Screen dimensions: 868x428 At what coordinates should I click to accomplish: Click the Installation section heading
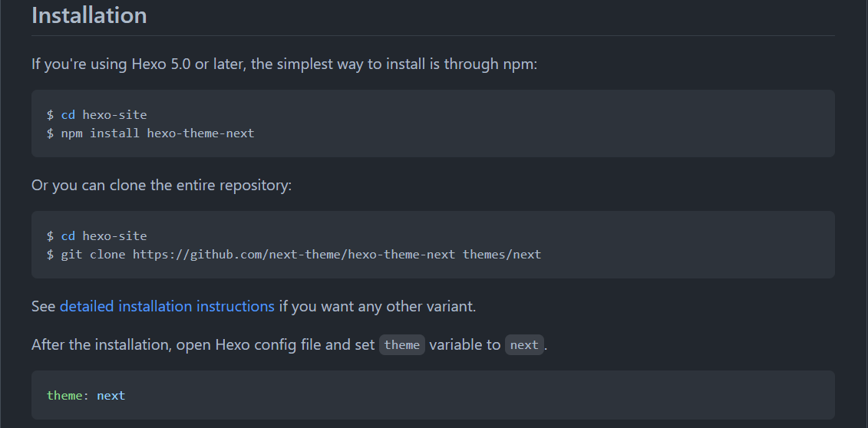pyautogui.click(x=89, y=15)
